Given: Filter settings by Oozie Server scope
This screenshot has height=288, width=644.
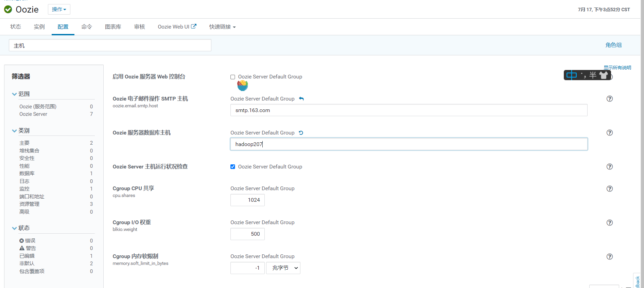Looking at the screenshot, I should click(x=33, y=114).
